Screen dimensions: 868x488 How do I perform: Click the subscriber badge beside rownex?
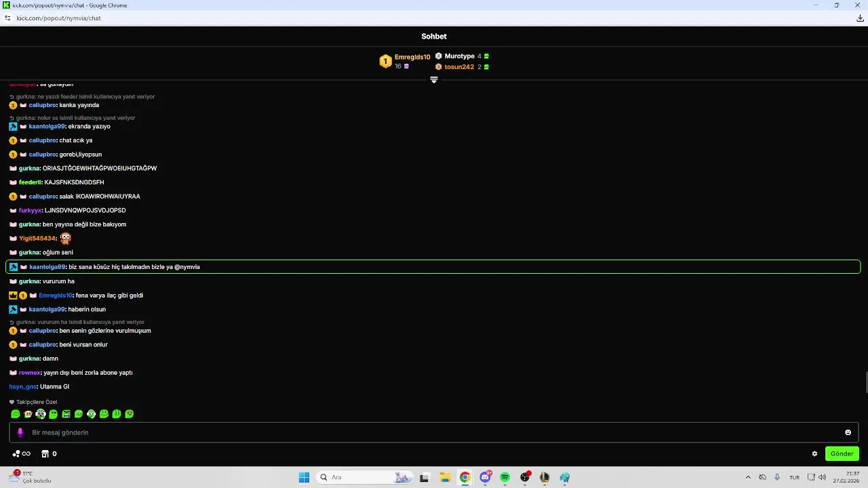[x=13, y=373]
